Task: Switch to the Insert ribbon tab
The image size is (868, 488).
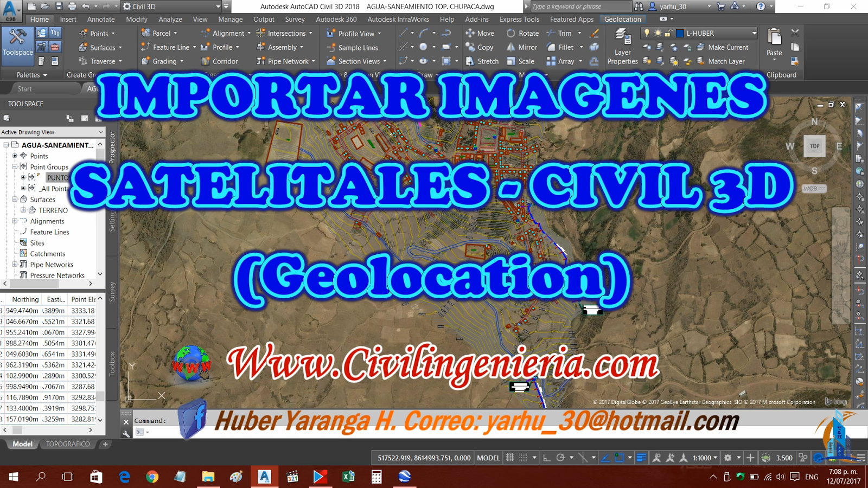Action: [68, 19]
